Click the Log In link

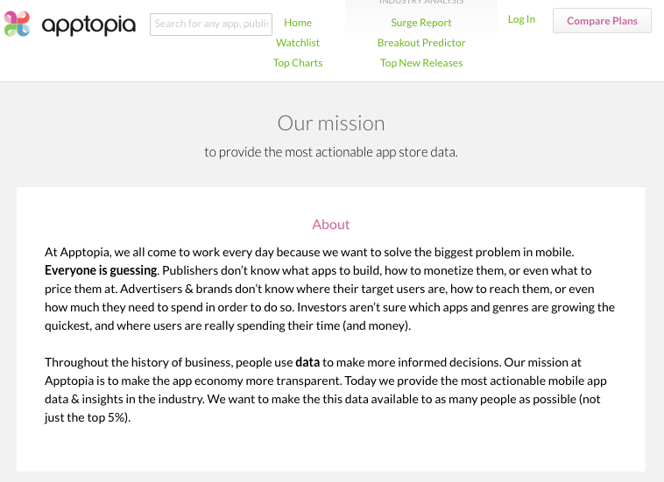point(521,19)
